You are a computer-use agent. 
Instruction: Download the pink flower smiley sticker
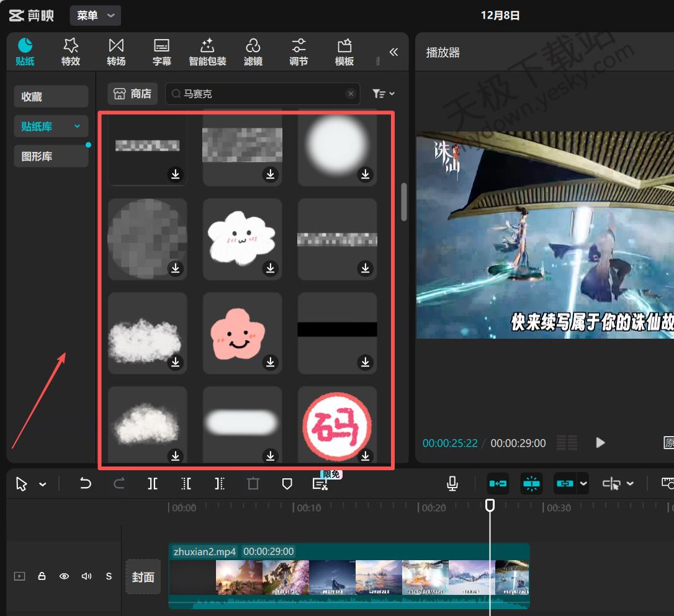[x=271, y=362]
